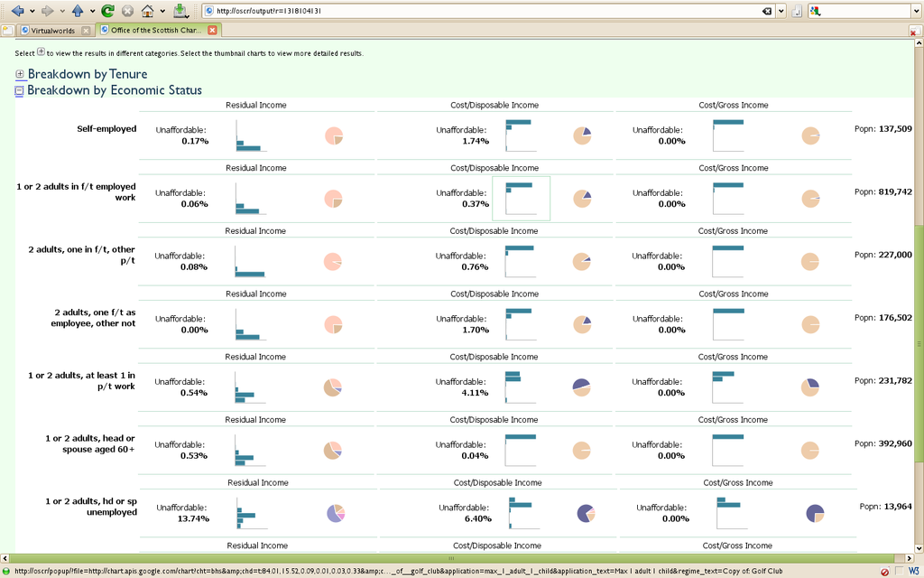Switch to the Virtualworlds tab
The width and height of the screenshot is (924, 578).
tap(47, 30)
